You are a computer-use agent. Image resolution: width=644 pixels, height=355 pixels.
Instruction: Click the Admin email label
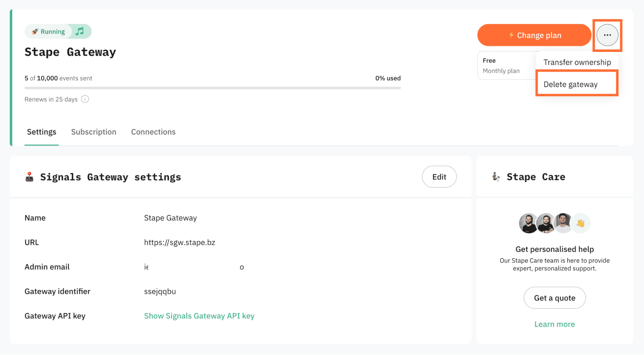[47, 267]
